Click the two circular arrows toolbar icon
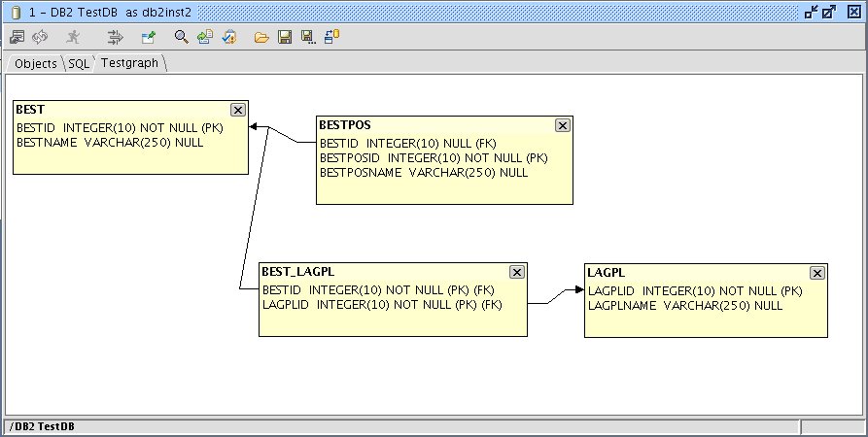This screenshot has height=437, width=868. coord(40,37)
